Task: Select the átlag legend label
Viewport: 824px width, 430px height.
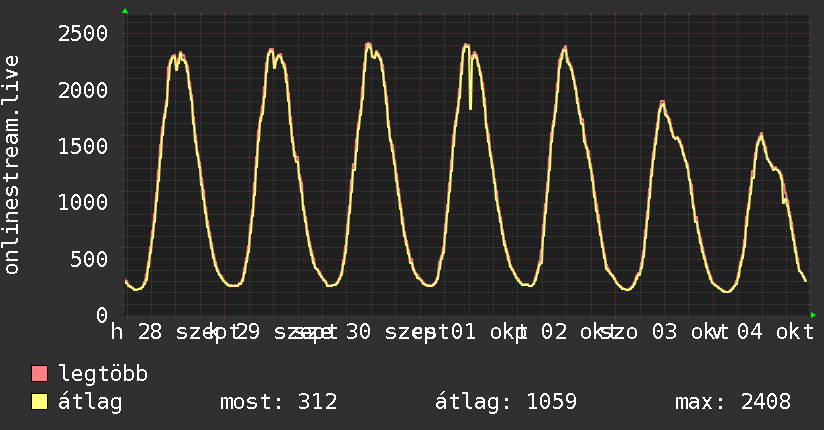Action: (x=90, y=402)
